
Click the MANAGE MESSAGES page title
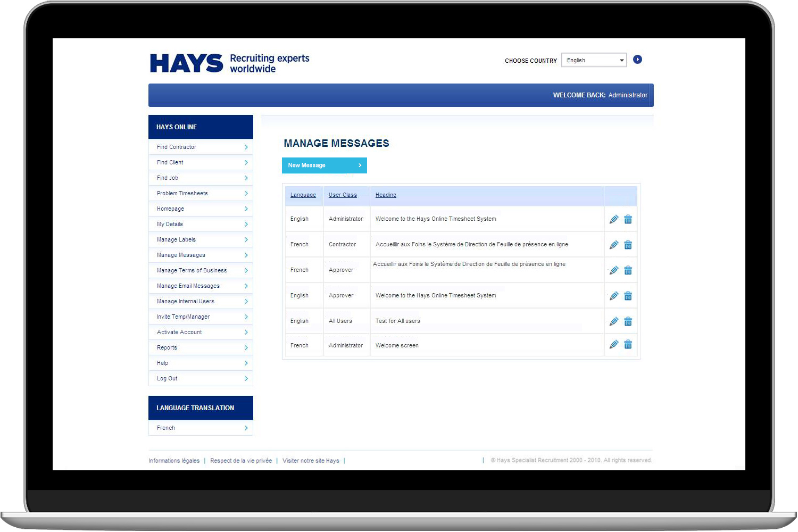(x=336, y=143)
